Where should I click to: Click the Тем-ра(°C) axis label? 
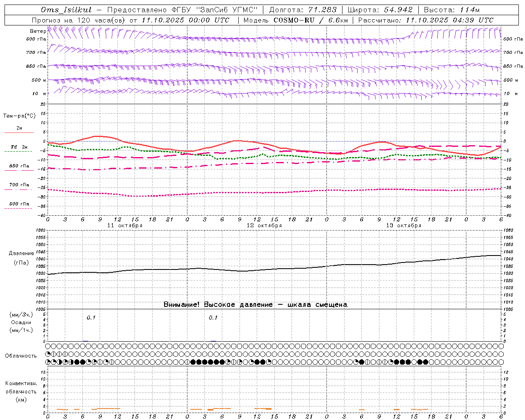[x=19, y=116]
